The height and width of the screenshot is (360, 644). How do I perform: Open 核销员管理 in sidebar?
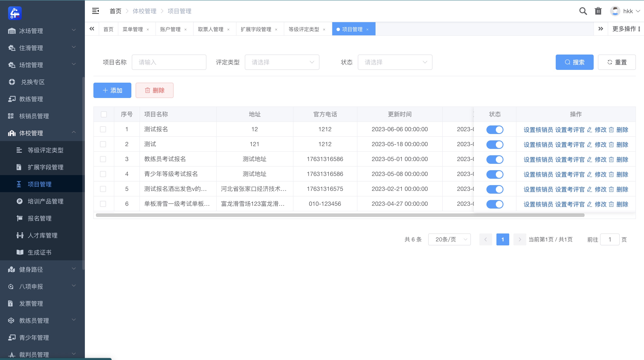(x=41, y=116)
